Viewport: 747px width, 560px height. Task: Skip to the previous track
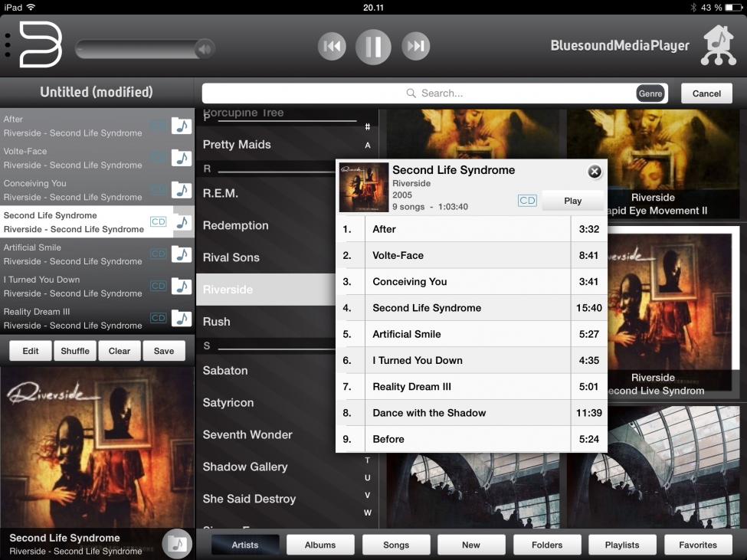[x=332, y=46]
